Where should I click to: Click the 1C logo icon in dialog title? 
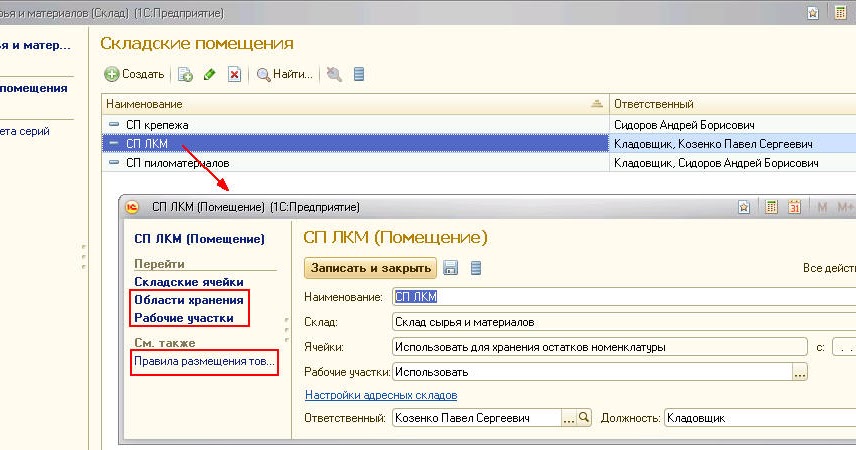point(133,208)
